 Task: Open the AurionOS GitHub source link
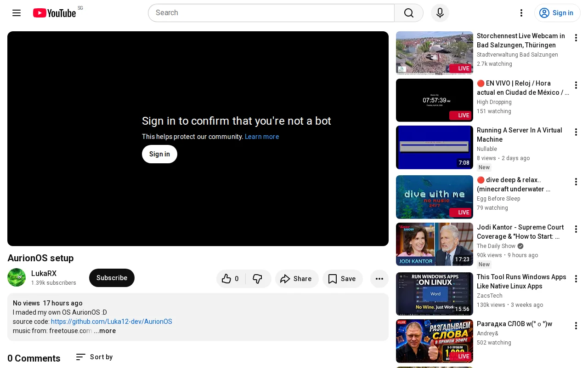click(x=112, y=322)
